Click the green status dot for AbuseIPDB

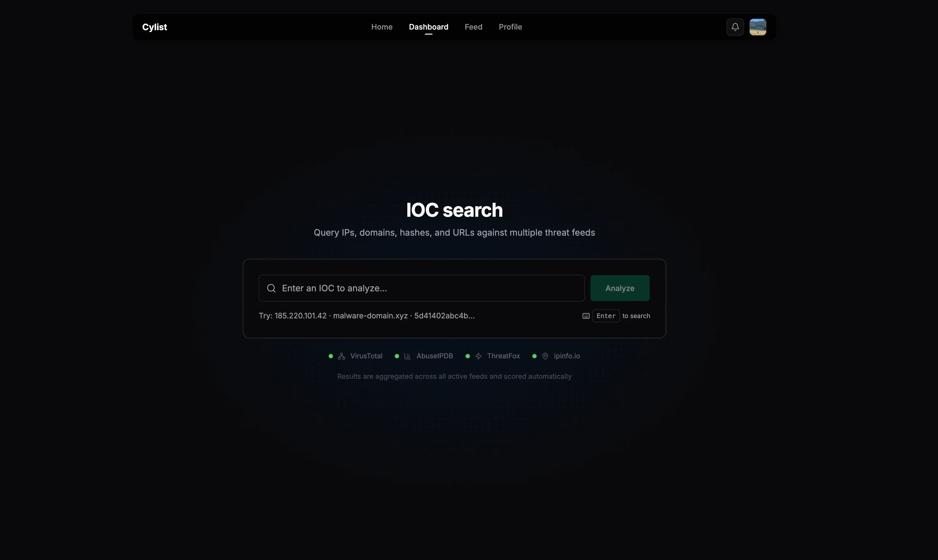click(x=397, y=356)
